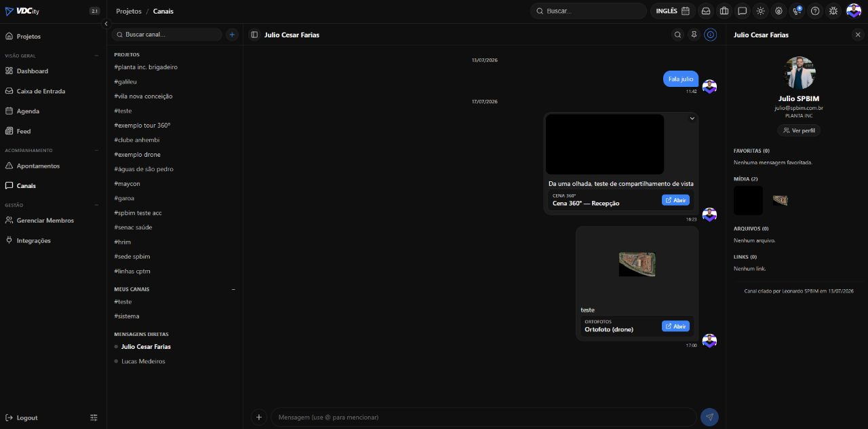Image resolution: width=868 pixels, height=429 pixels.
Task: Collapse the left sidebar with the chevron
Action: point(106,24)
